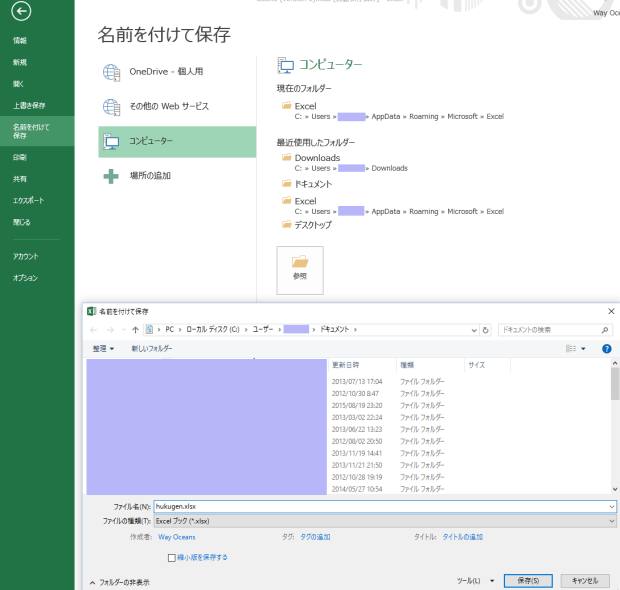
Task: Select 印刷 in the left sidebar
Action: pos(20,155)
